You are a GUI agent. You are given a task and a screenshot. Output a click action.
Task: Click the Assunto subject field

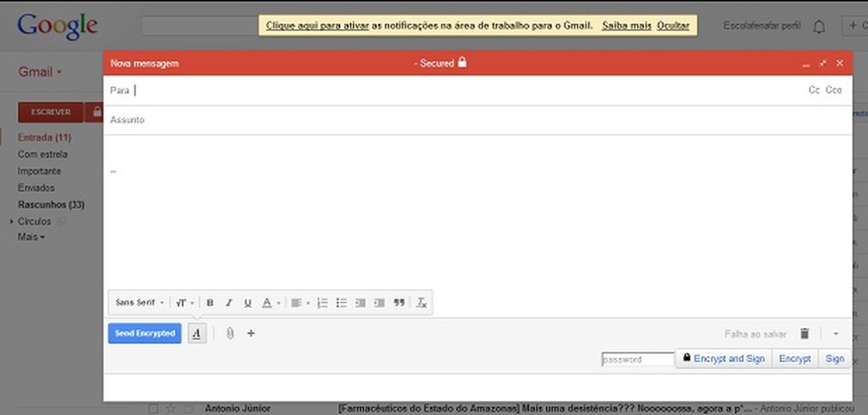click(x=477, y=120)
